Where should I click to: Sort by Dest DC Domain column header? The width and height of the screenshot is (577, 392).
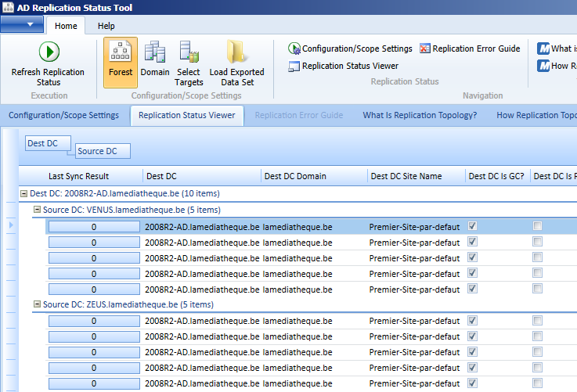coord(314,176)
